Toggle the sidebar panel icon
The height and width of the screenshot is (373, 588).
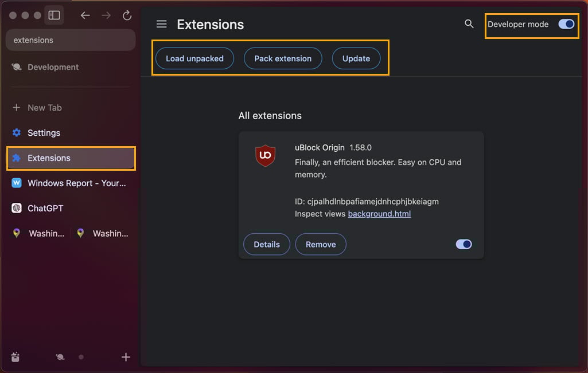click(54, 15)
